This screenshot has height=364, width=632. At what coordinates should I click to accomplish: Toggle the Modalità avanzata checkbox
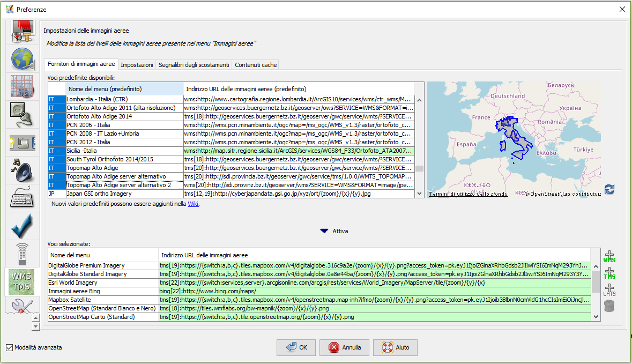tap(9, 347)
